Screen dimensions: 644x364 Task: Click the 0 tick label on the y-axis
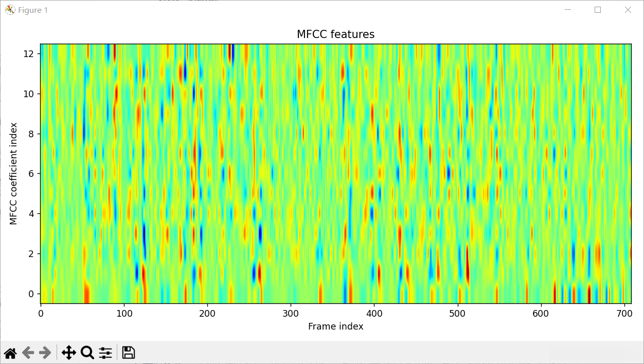point(32,294)
